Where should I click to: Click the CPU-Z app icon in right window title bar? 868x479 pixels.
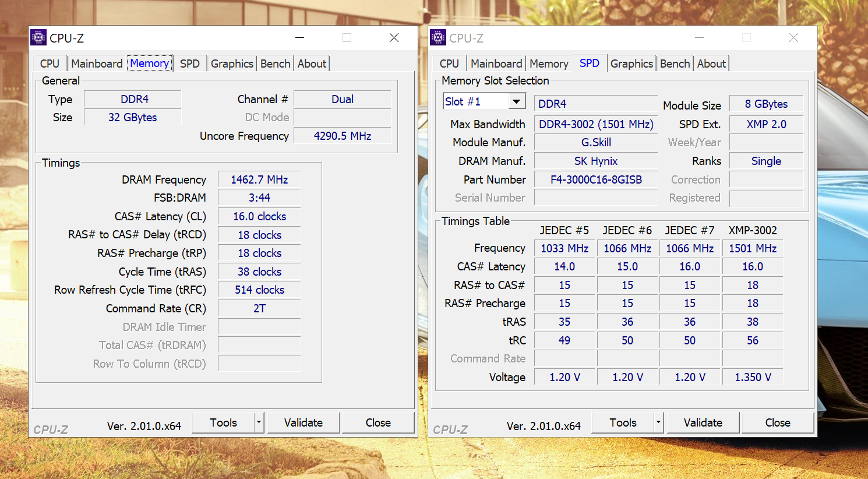tap(438, 38)
